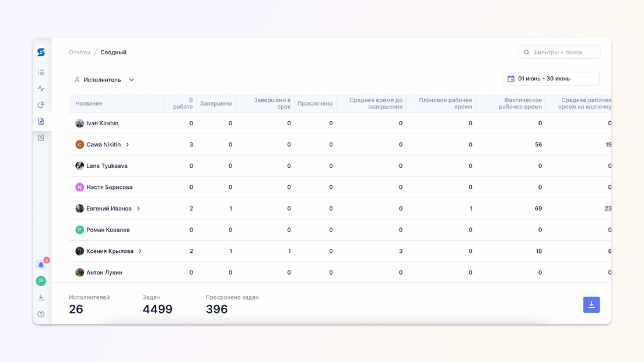
Task: Expand the Сawa Nikitin row
Action: click(127, 144)
